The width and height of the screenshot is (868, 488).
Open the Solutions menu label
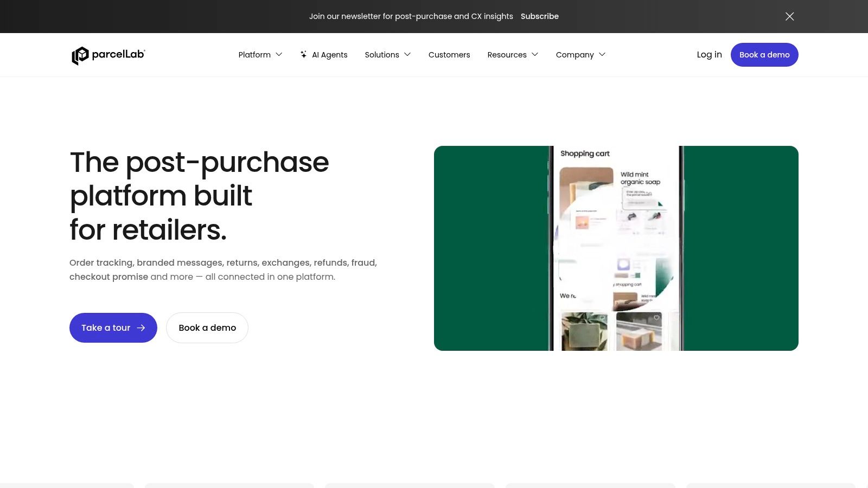pyautogui.click(x=382, y=55)
